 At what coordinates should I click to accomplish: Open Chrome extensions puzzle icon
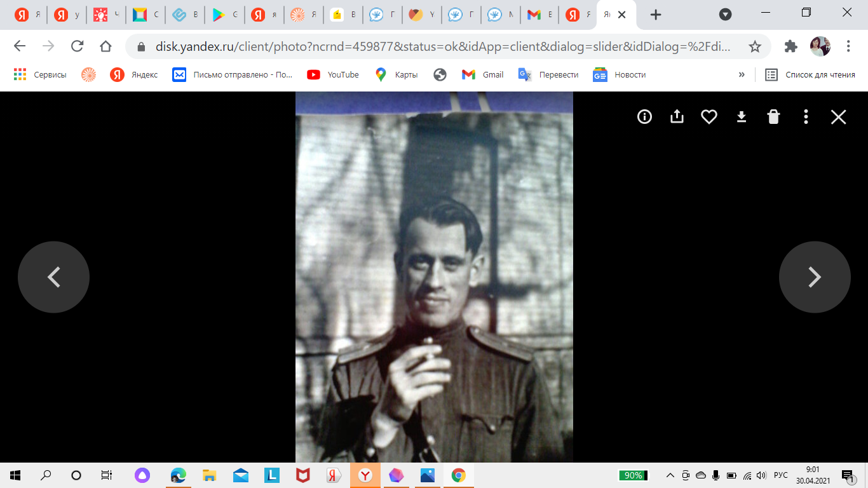point(790,46)
